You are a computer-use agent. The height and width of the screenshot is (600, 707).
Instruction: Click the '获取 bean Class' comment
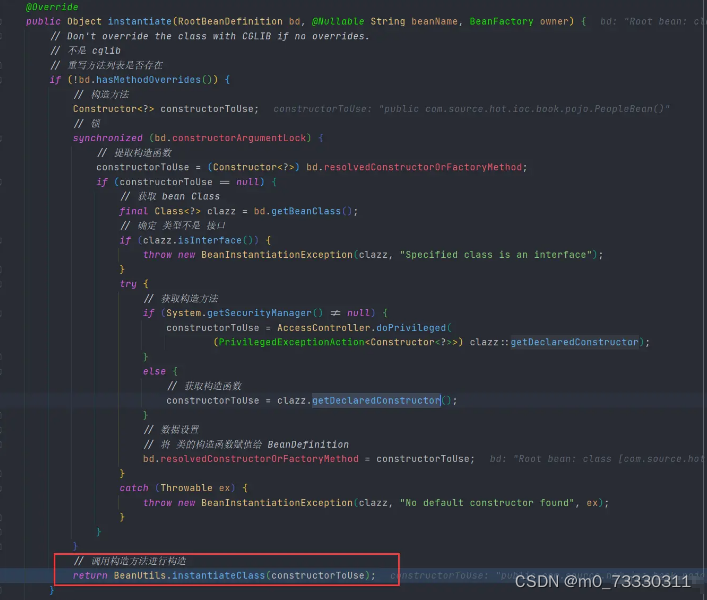170,197
